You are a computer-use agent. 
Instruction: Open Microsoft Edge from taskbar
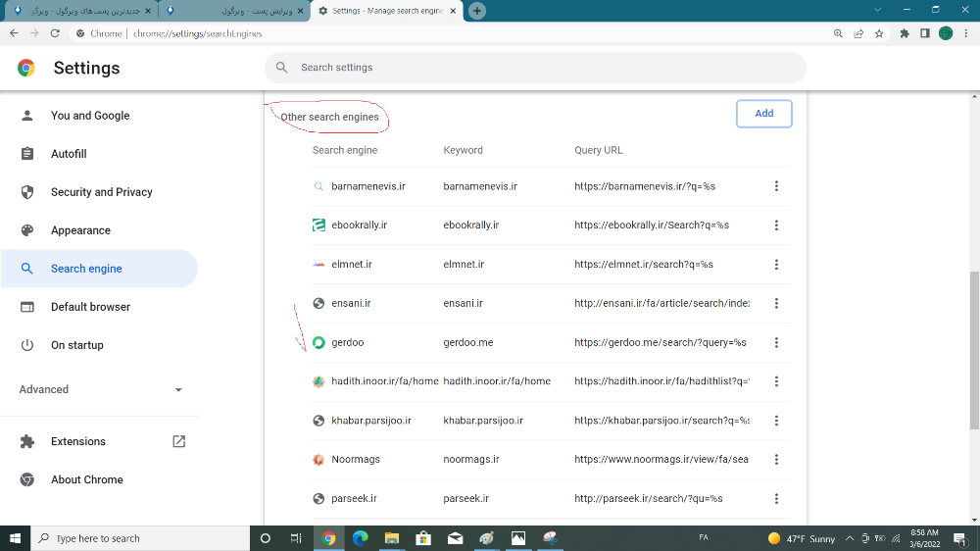[360, 538]
